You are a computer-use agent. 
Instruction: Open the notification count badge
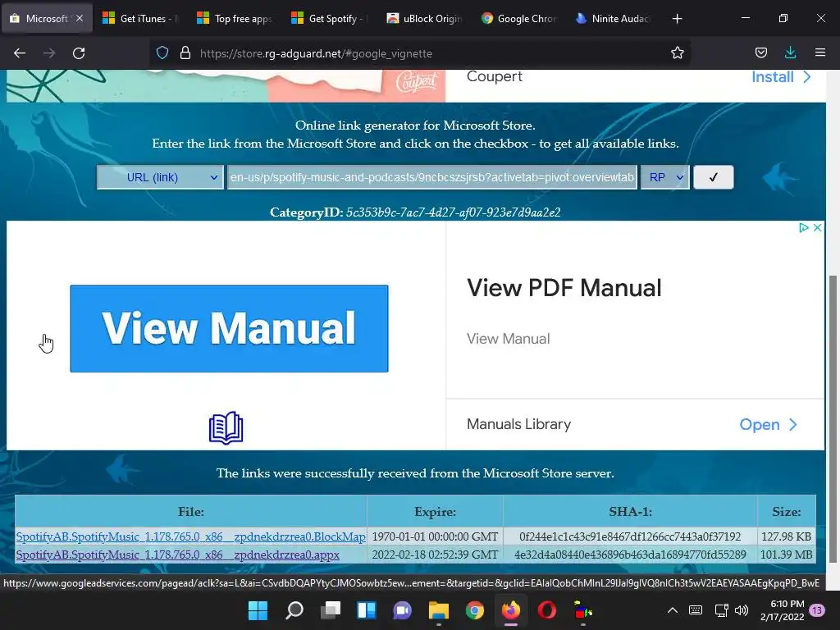click(817, 610)
